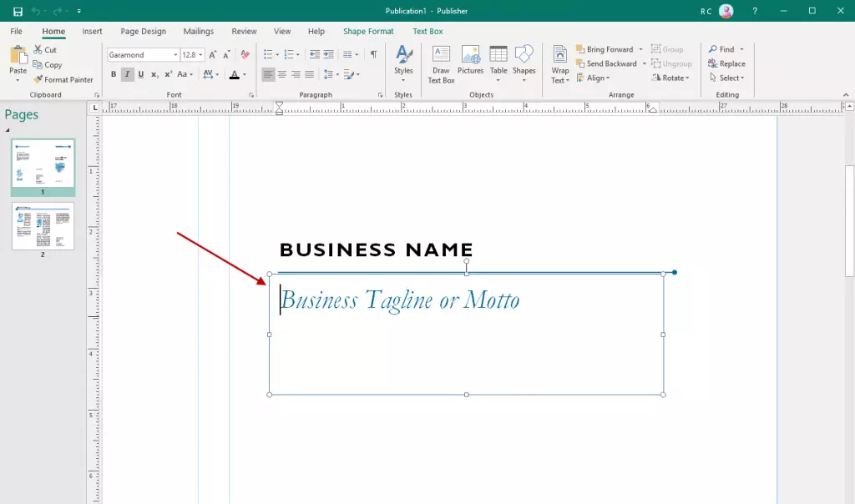Show special characters with the pilcrow icon
Image resolution: width=855 pixels, height=504 pixels.
373,54
